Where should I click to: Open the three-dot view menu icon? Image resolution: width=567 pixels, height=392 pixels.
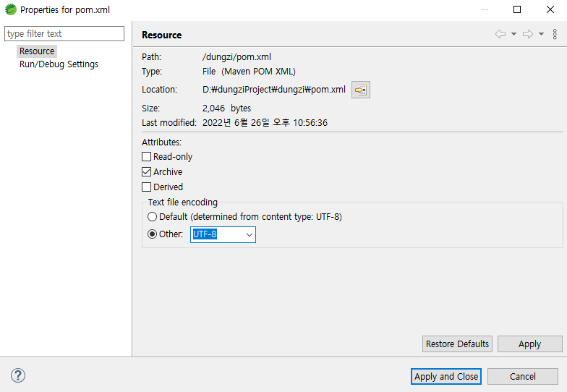[x=555, y=34]
